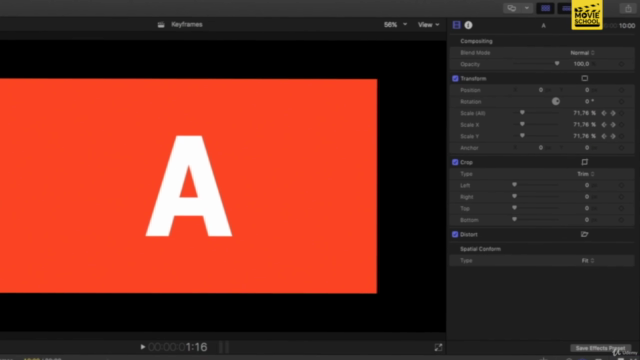Click the Position X value field

pos(541,90)
